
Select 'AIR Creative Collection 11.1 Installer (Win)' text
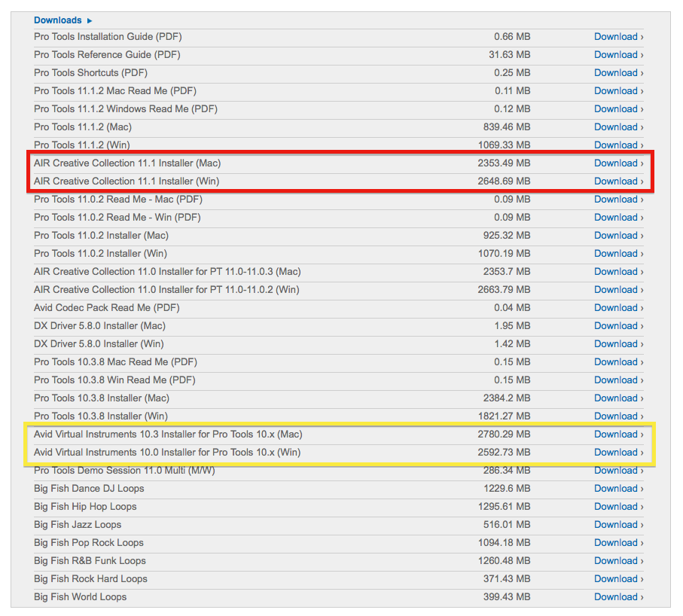pyautogui.click(x=127, y=181)
